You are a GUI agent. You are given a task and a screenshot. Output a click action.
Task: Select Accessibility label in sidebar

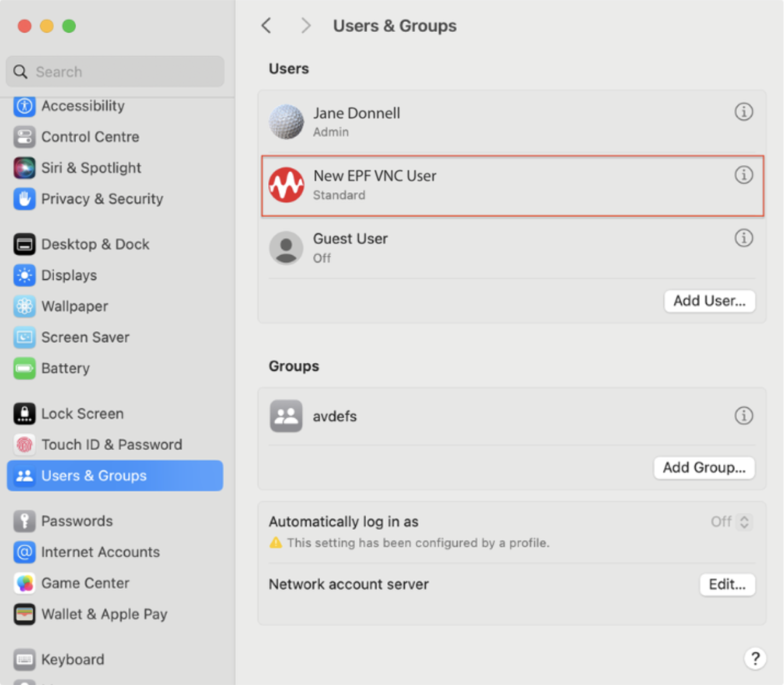83,106
